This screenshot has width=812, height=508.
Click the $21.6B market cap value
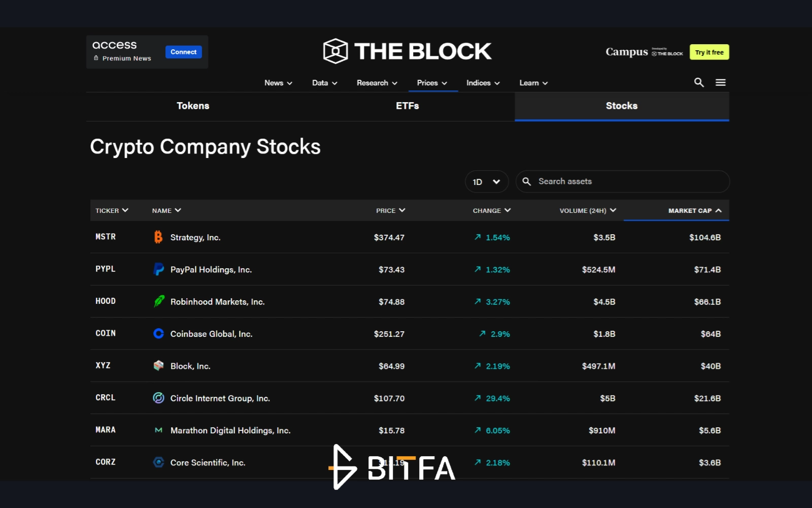(707, 398)
